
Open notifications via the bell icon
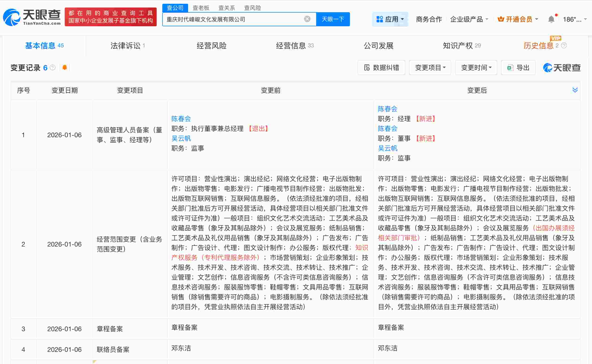coord(552,19)
